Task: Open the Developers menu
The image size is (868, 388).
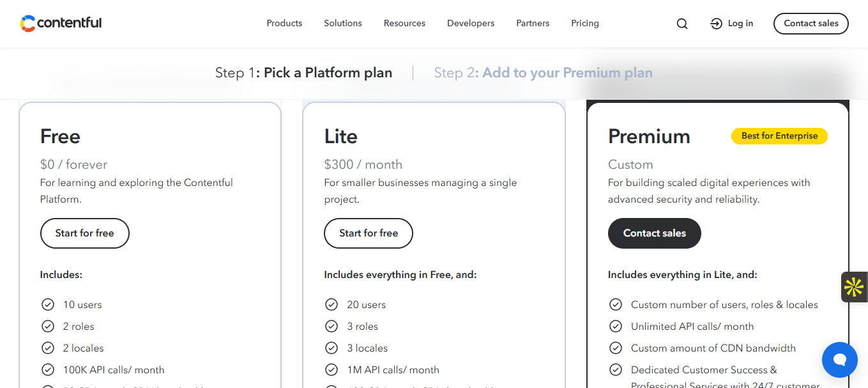Action: [x=471, y=24]
